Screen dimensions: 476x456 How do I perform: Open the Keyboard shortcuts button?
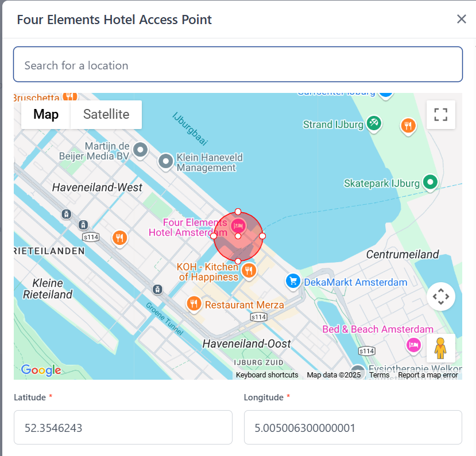click(267, 375)
